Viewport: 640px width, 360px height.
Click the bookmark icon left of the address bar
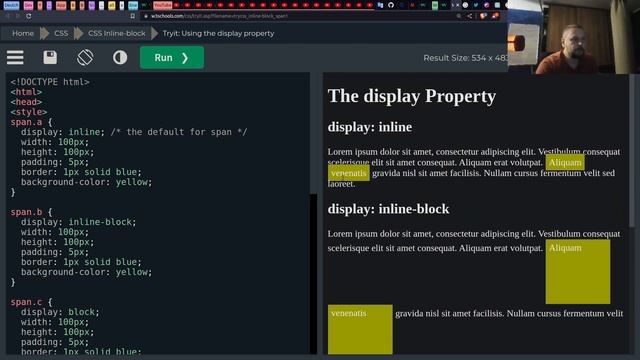click(133, 16)
